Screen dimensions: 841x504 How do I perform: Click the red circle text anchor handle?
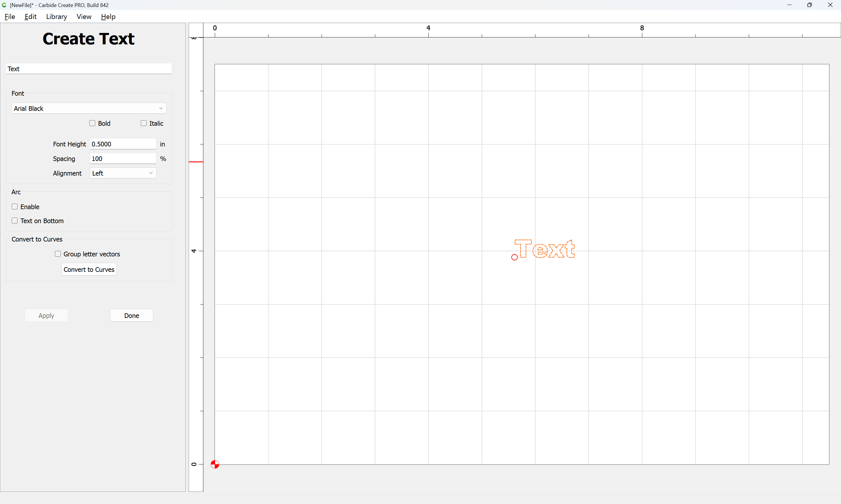pos(514,258)
